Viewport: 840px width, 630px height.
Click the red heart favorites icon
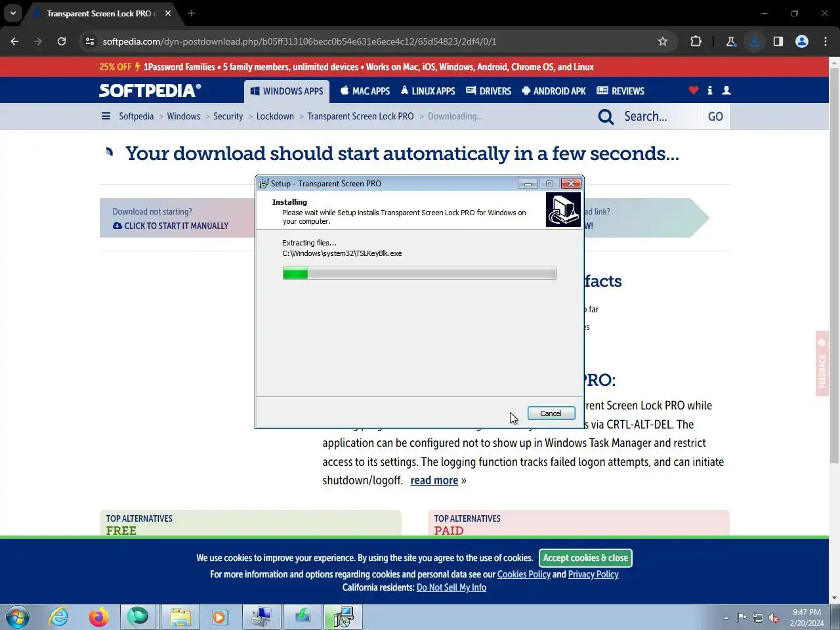point(694,91)
